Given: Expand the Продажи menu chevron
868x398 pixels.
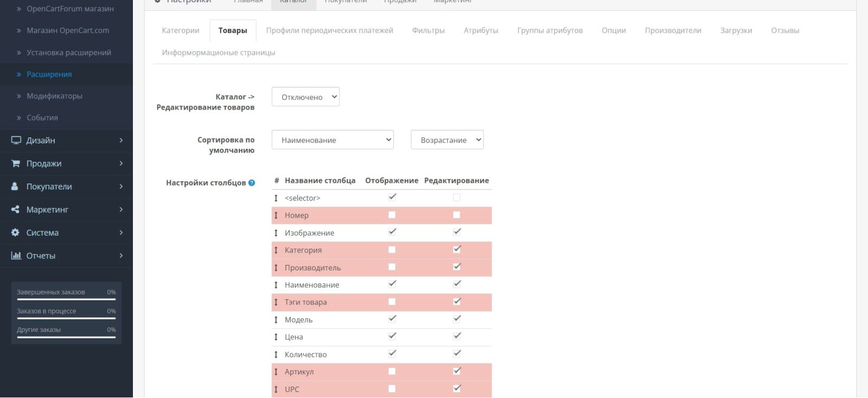Looking at the screenshot, I should (121, 163).
